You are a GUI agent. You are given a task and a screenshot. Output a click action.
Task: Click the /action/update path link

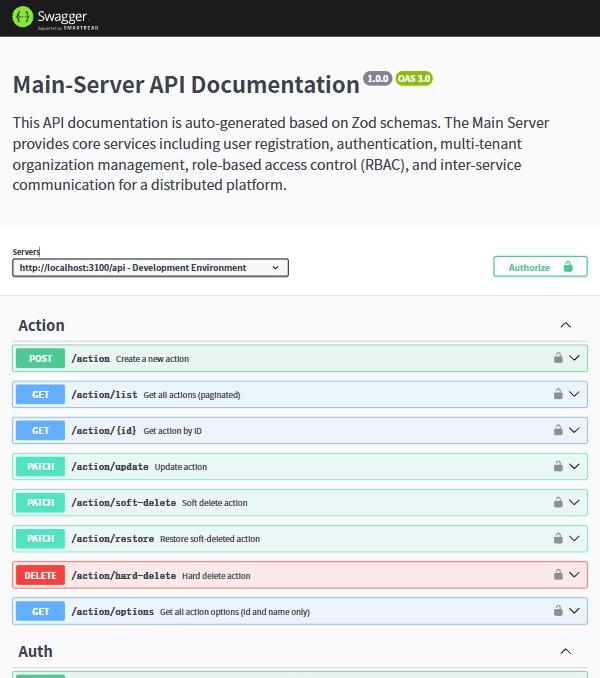click(110, 467)
